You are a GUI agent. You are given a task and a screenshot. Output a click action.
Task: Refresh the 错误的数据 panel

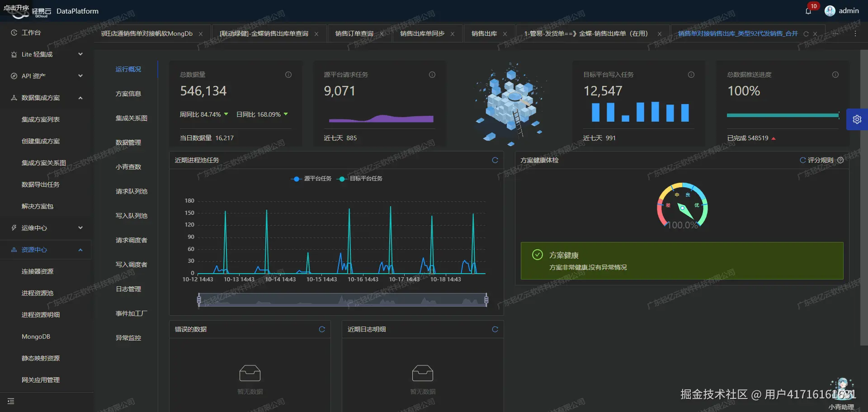pos(322,329)
